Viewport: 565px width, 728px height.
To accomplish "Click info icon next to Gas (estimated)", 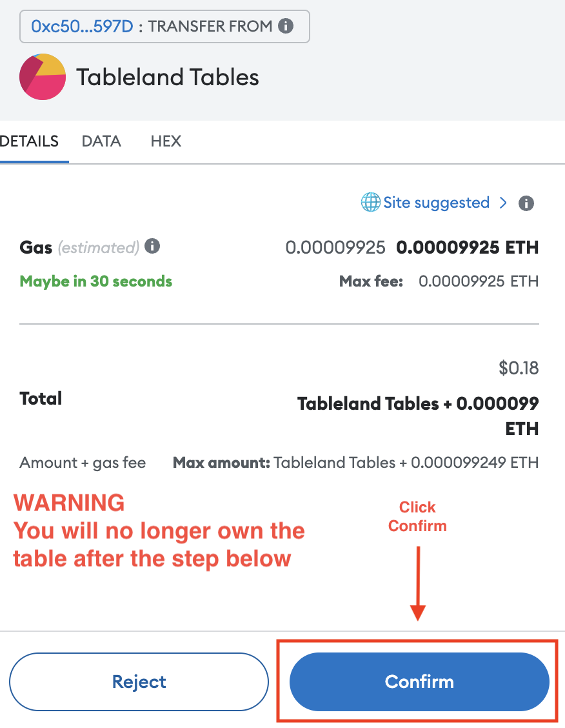I will [152, 246].
